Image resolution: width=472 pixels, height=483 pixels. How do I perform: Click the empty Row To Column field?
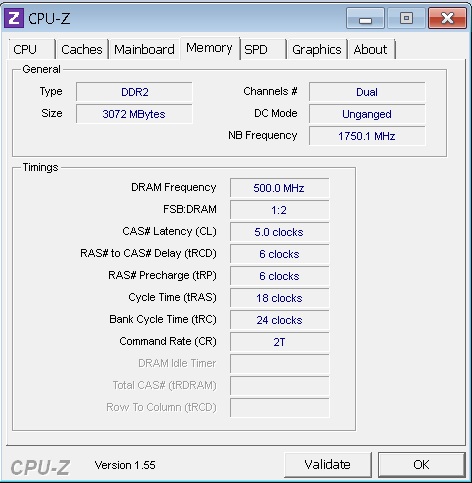tap(279, 408)
